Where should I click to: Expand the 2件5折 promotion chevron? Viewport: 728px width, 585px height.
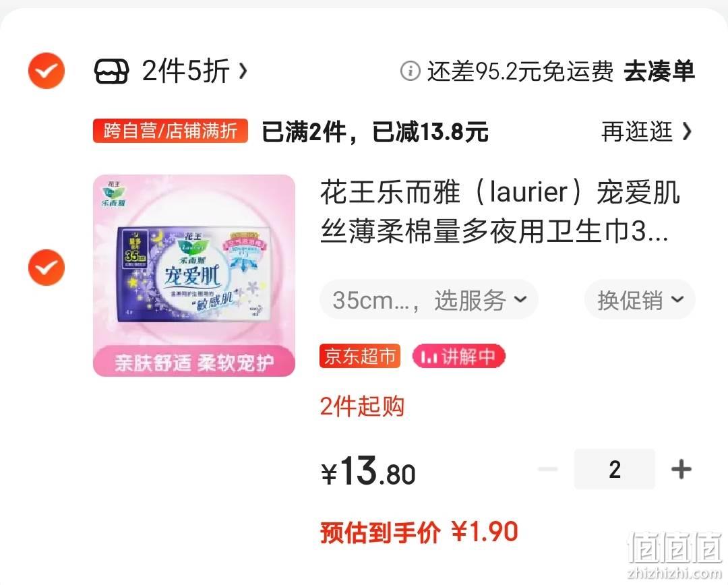(x=243, y=71)
